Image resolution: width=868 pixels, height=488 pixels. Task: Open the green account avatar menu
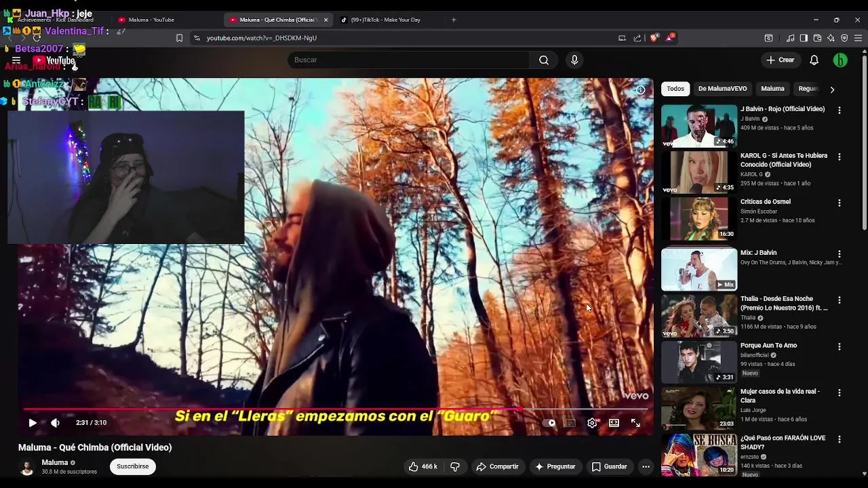coord(840,60)
